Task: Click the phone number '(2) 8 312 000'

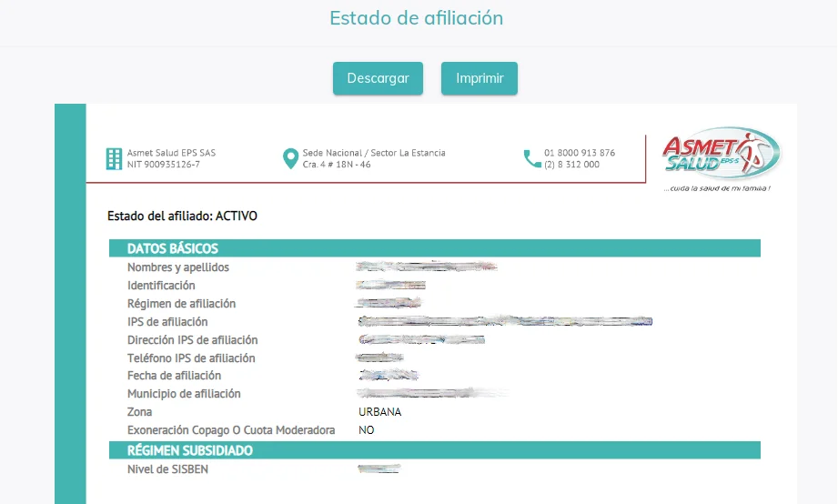Action: pyautogui.click(x=571, y=165)
